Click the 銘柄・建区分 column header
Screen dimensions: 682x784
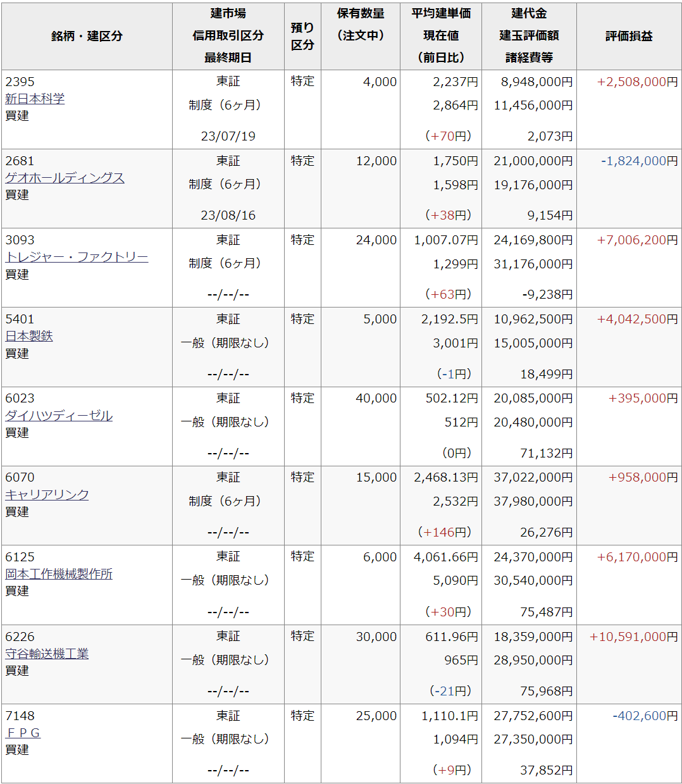87,36
